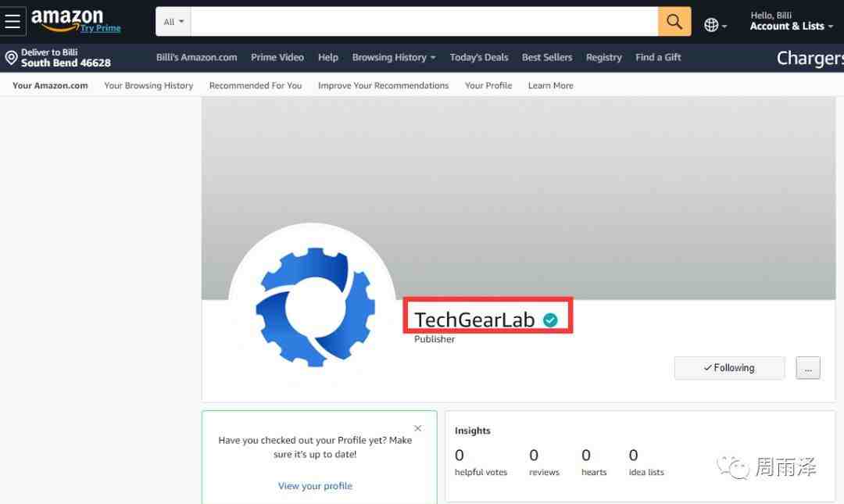The height and width of the screenshot is (504, 844).
Task: Toggle the Following button
Action: coord(729,368)
